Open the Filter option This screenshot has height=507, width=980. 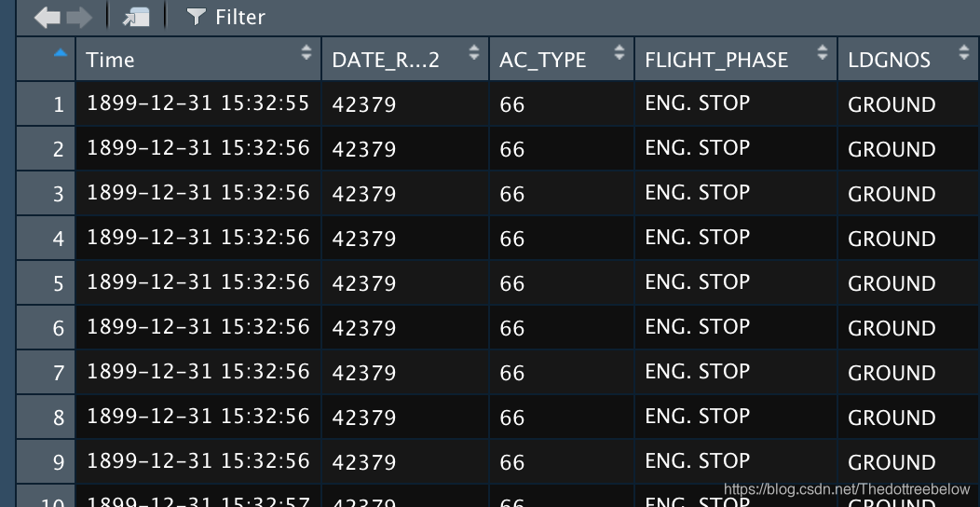tap(226, 17)
